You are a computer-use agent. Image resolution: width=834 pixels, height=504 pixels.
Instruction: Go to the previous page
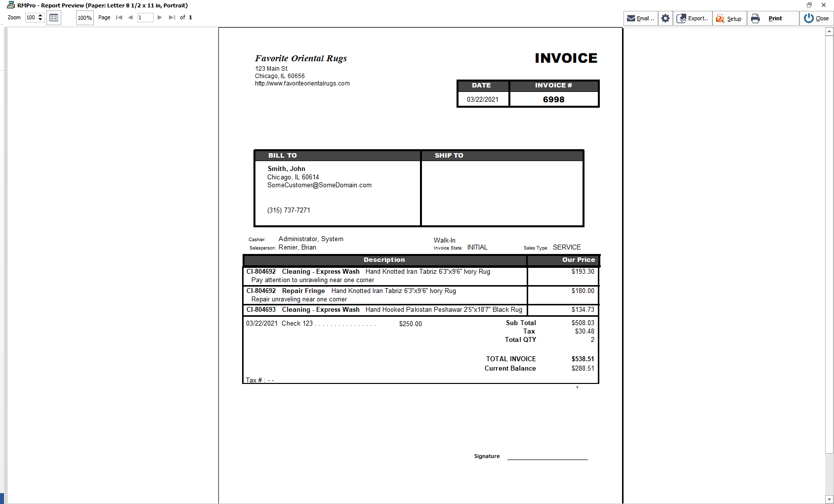click(130, 17)
